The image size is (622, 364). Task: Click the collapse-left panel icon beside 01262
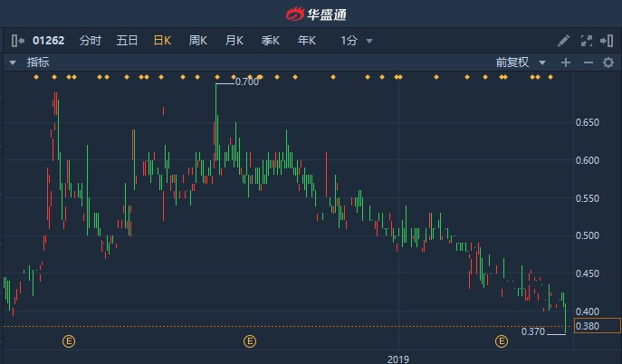pyautogui.click(x=17, y=41)
